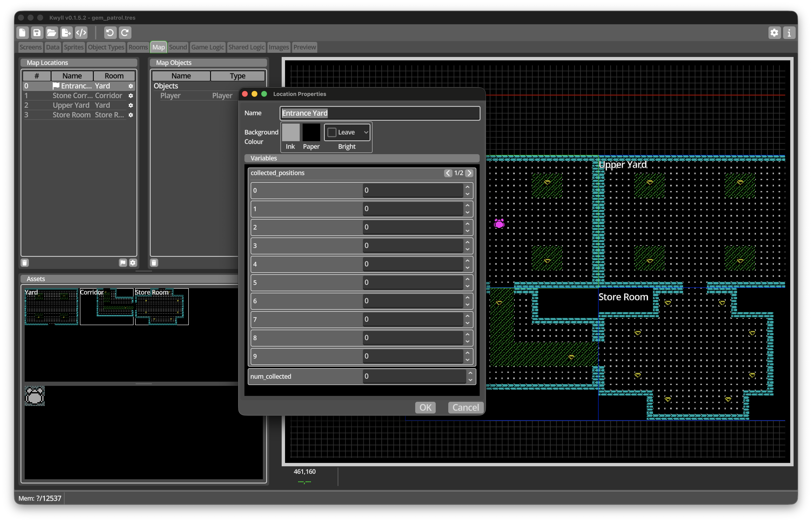
Task: Save the project with the disk icon
Action: [37, 32]
